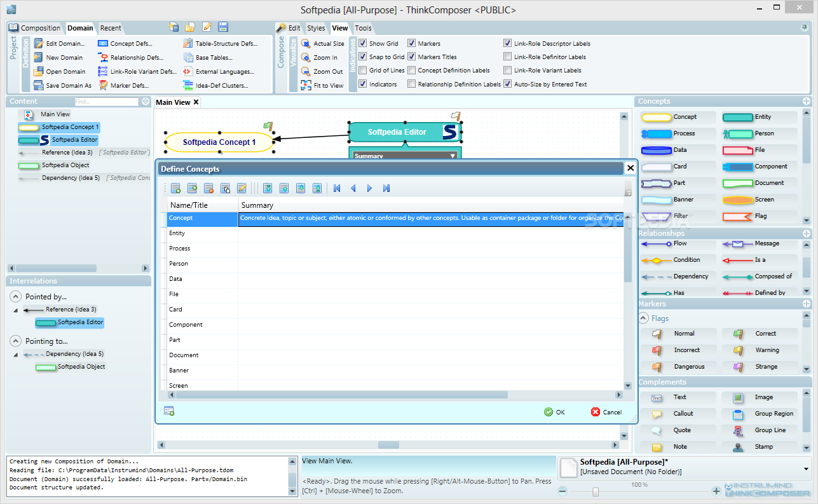Enable Relationship Definition Labels

click(x=412, y=84)
